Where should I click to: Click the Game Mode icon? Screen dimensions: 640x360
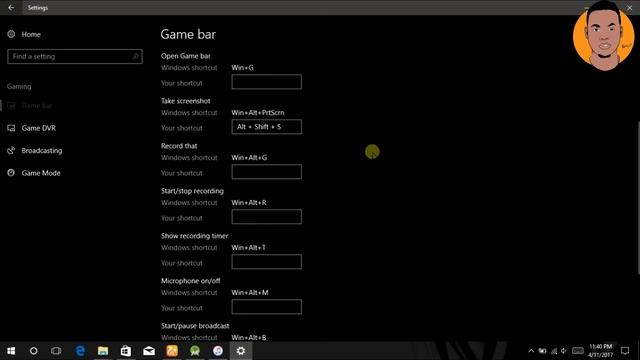(11, 173)
